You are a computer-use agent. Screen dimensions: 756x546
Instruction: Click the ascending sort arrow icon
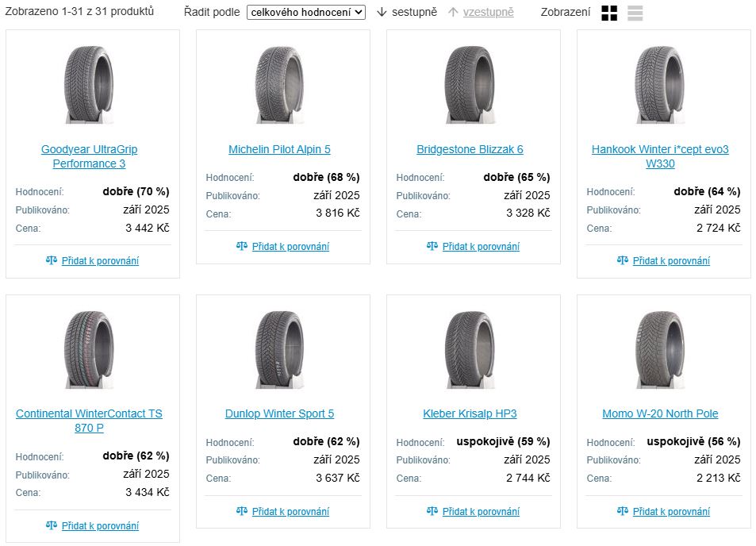[454, 12]
